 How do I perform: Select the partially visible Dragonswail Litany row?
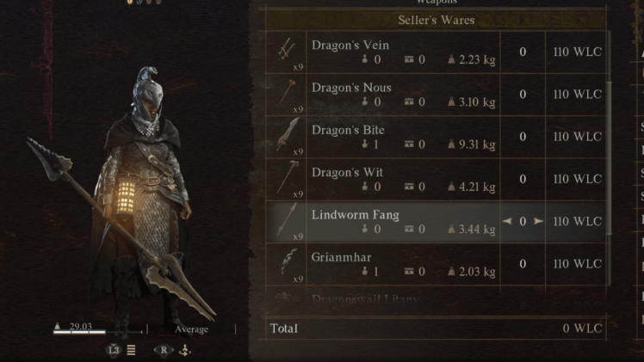pos(436,298)
